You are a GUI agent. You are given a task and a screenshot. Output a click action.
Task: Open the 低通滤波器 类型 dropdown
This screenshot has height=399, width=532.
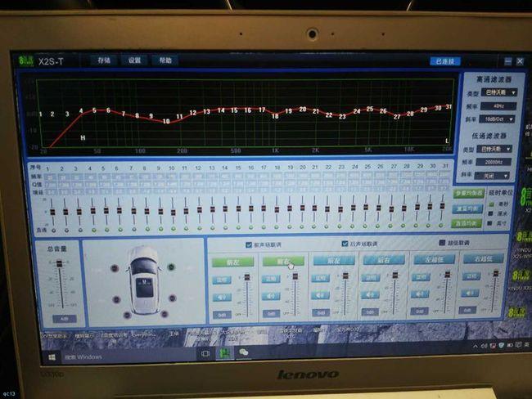[x=494, y=149]
